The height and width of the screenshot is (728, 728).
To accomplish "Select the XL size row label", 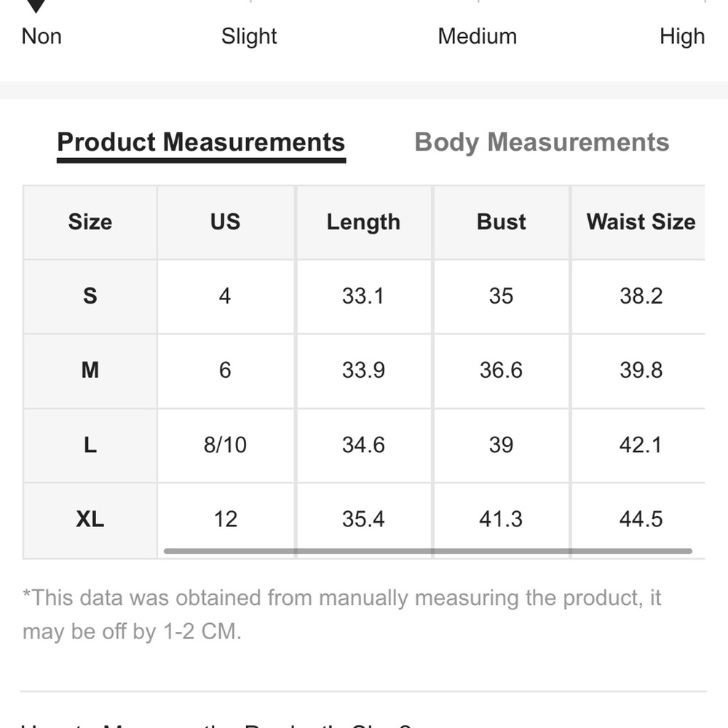I will click(90, 519).
